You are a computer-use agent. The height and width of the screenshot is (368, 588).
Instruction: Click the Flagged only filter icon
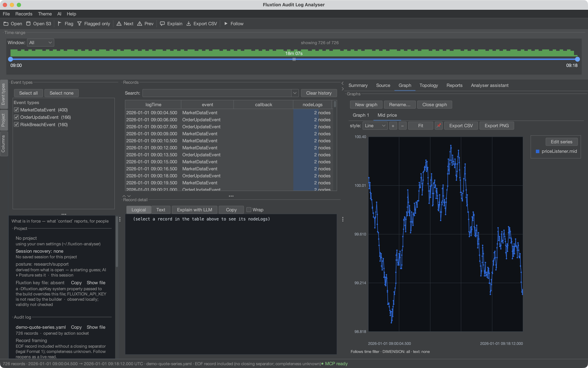(x=79, y=24)
